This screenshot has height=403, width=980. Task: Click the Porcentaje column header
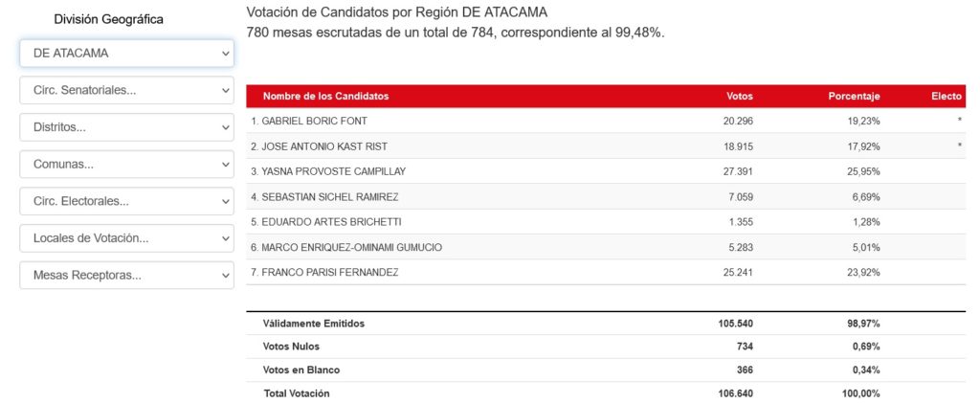854,97
